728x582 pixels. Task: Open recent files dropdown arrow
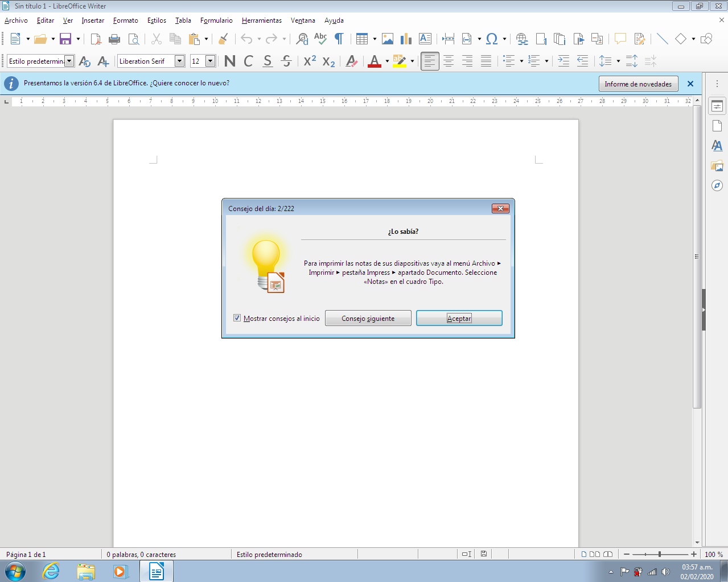point(53,39)
